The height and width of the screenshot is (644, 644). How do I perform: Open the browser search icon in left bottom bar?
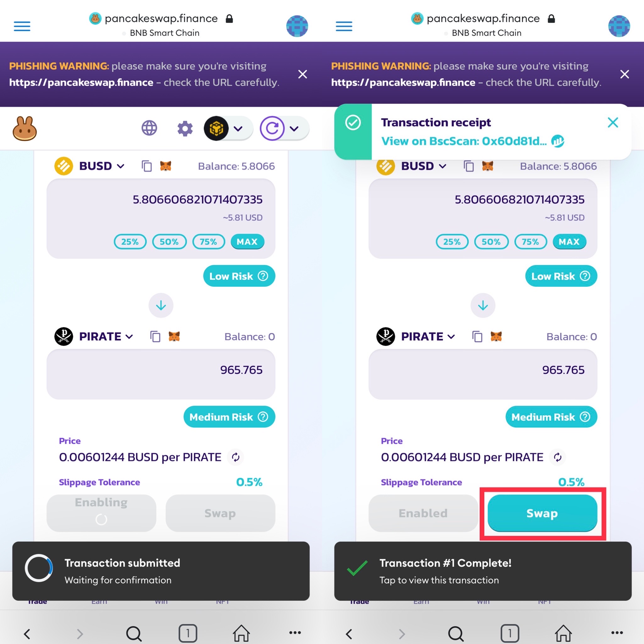134,633
